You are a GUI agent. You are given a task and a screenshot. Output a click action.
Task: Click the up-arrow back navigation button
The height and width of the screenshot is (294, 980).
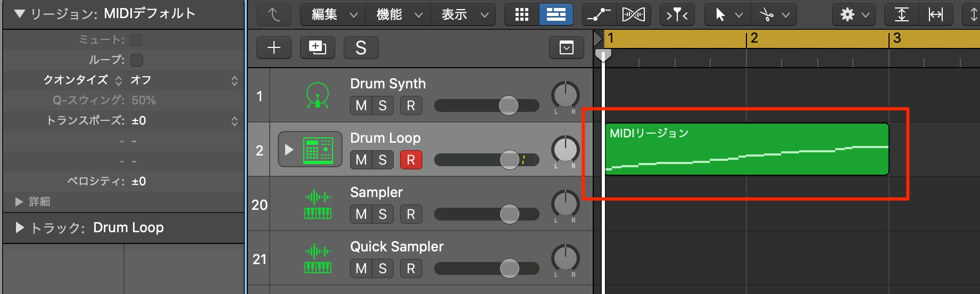coord(273,14)
